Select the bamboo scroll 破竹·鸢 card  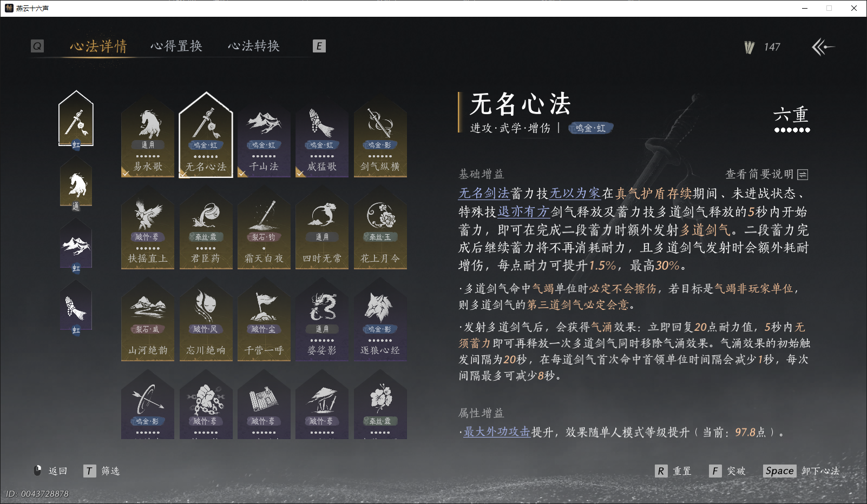coord(264,404)
